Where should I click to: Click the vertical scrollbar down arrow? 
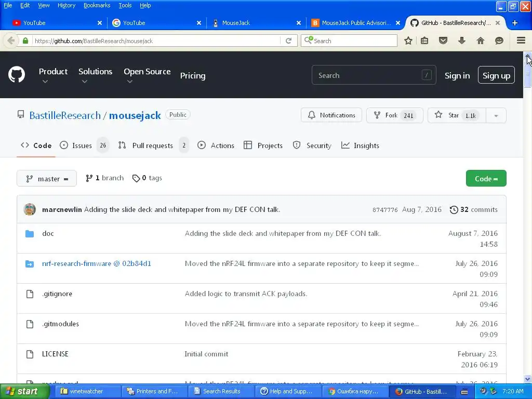(x=527, y=379)
